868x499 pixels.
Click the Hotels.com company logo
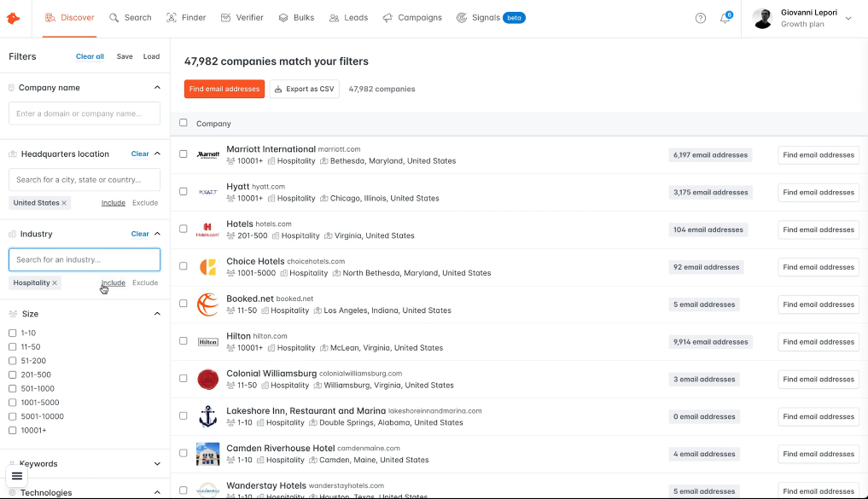[x=207, y=229]
